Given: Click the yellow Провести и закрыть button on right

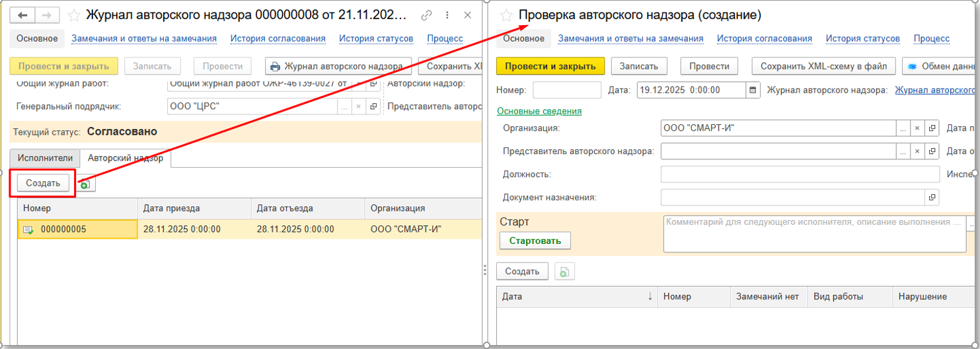Looking at the screenshot, I should pos(550,66).
